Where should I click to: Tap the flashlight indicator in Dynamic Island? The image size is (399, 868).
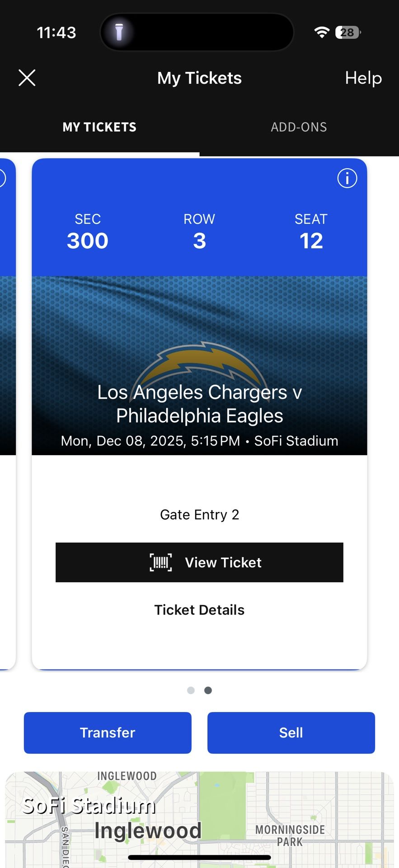pyautogui.click(x=119, y=32)
